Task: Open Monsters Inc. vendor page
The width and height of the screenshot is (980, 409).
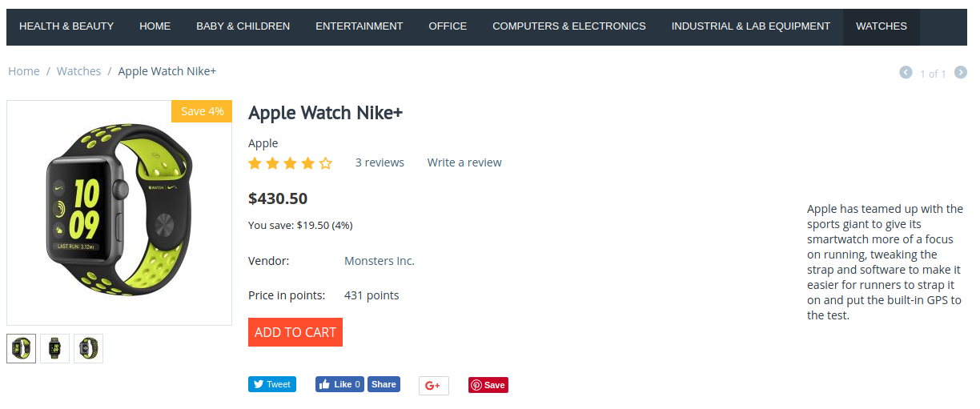Action: [380, 261]
